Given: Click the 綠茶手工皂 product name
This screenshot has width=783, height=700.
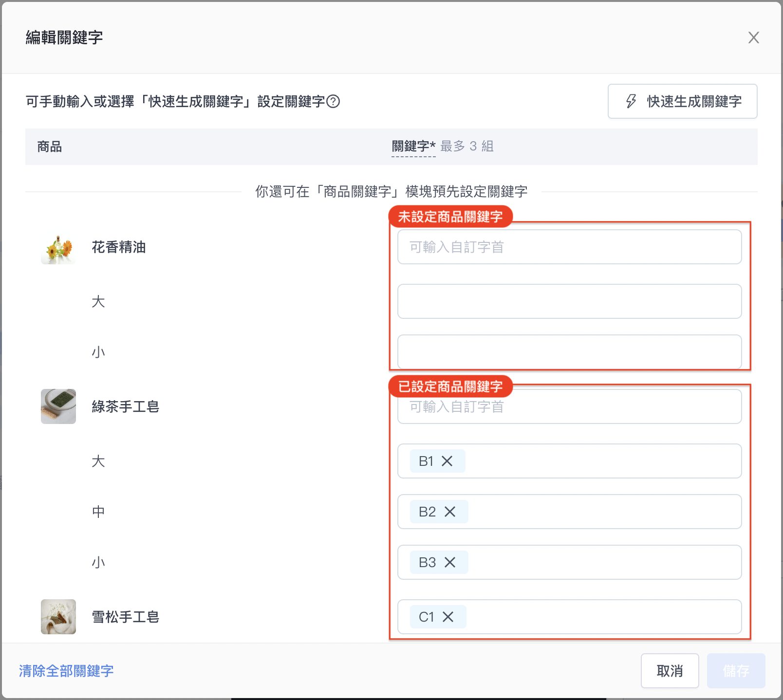Looking at the screenshot, I should (x=126, y=406).
